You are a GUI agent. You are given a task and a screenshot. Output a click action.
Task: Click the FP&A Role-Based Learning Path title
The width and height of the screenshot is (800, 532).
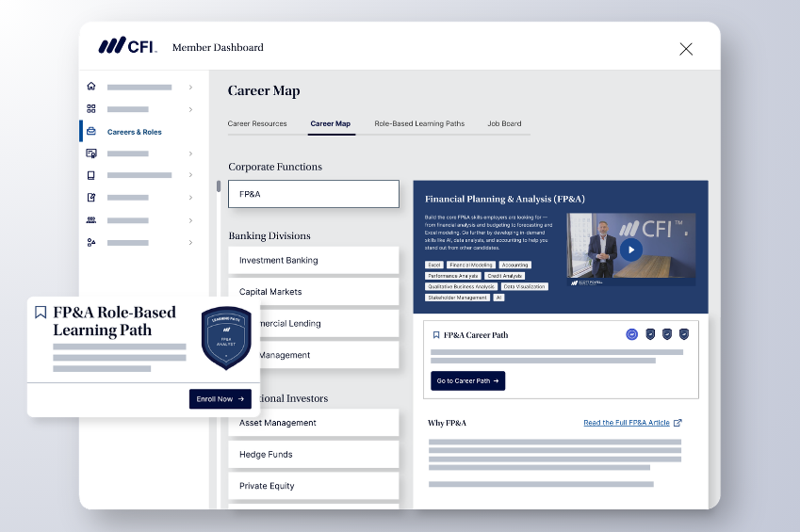coord(114,321)
